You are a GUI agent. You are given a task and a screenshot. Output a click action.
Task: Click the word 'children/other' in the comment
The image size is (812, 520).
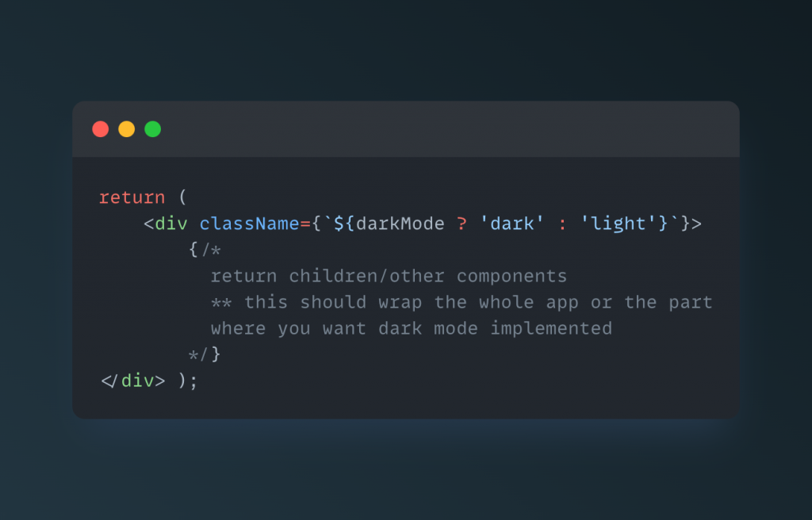(x=366, y=276)
